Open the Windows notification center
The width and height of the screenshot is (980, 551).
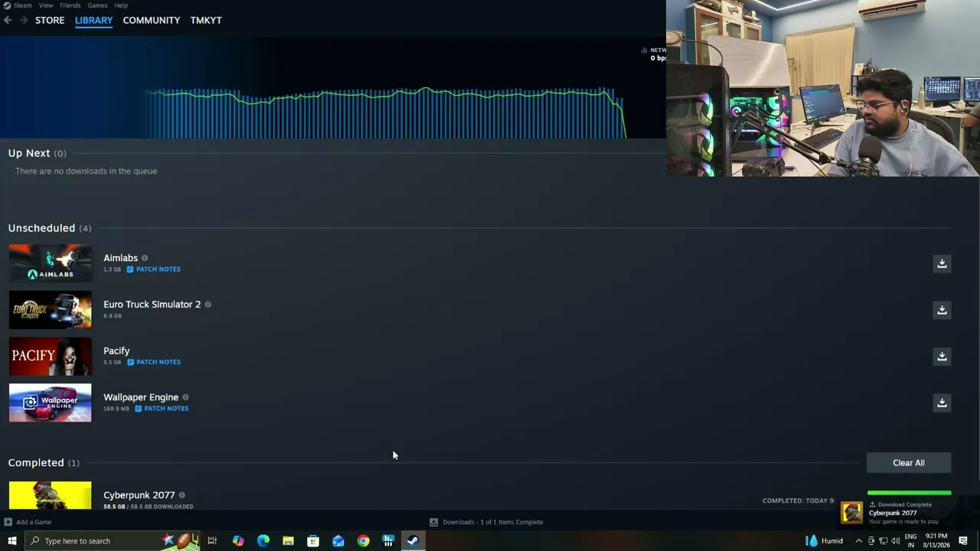pos(963,541)
